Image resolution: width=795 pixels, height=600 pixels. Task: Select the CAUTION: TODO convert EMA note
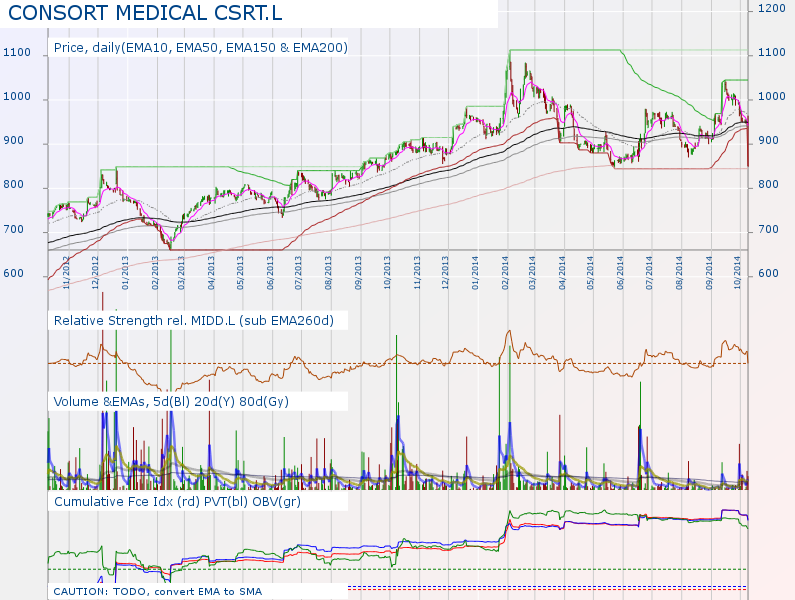pyautogui.click(x=158, y=591)
